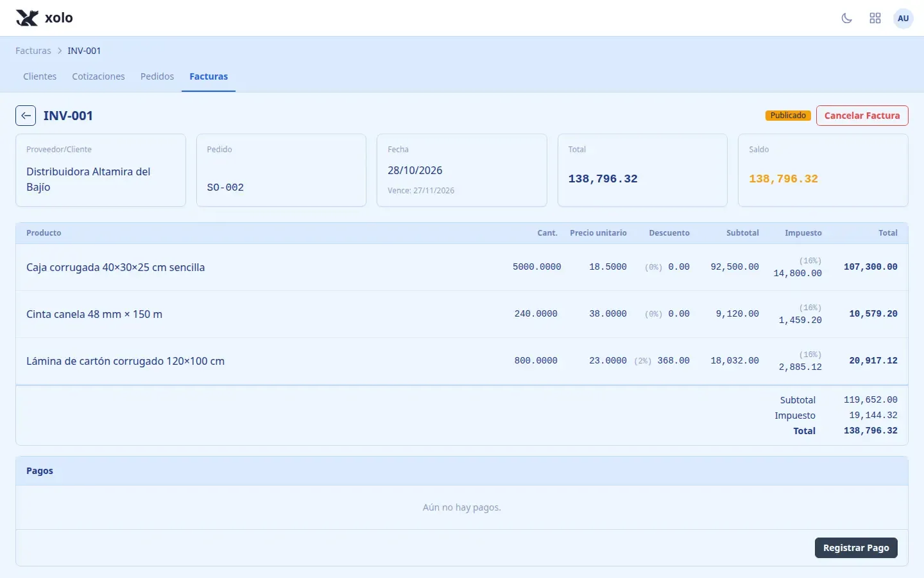The image size is (924, 578).
Task: Click the INV-001 page heading
Action: point(68,116)
